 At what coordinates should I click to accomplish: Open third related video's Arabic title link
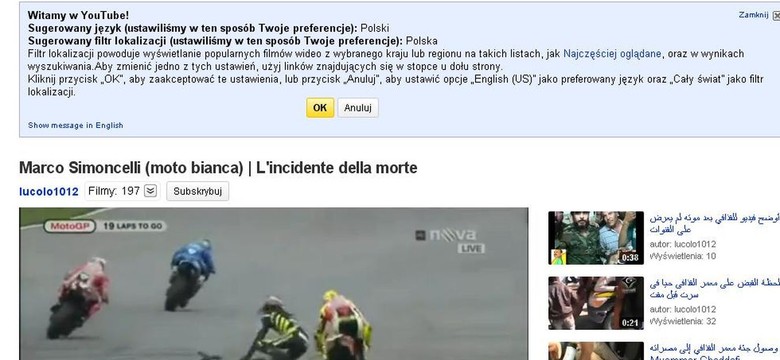714,352
